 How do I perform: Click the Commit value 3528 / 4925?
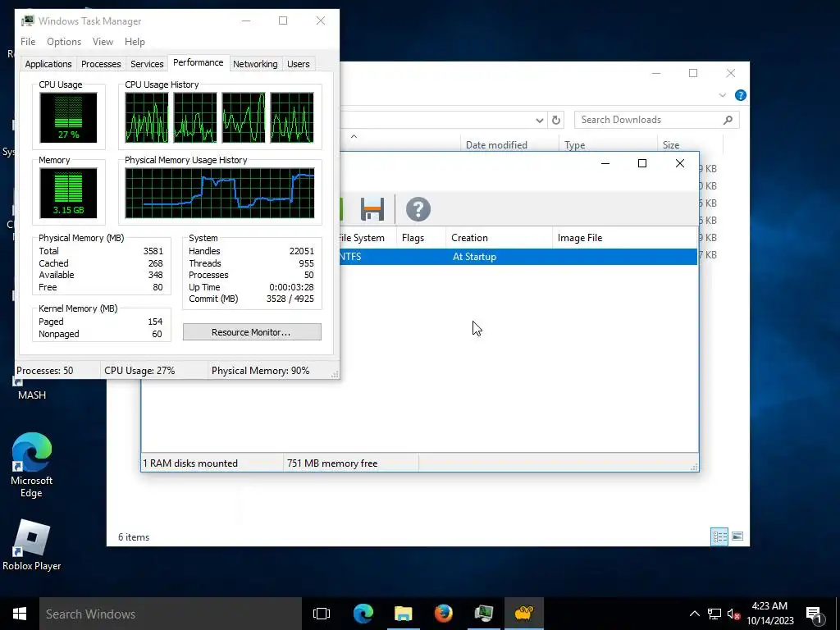pyautogui.click(x=290, y=299)
